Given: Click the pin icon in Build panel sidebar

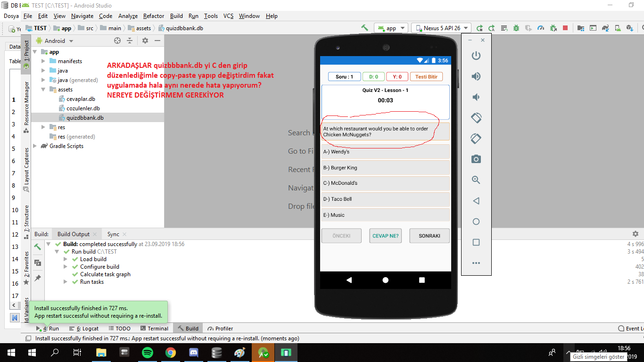Looking at the screenshot, I should [x=38, y=278].
